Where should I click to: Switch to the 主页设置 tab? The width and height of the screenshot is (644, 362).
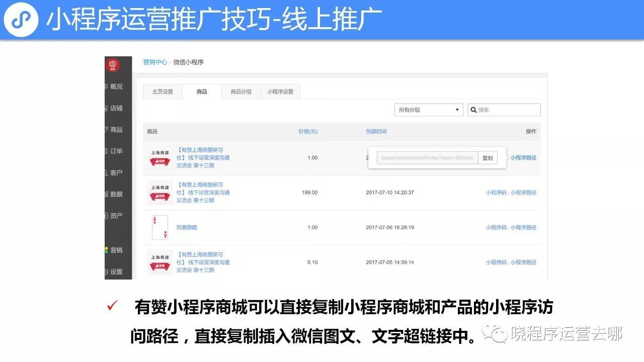click(163, 92)
